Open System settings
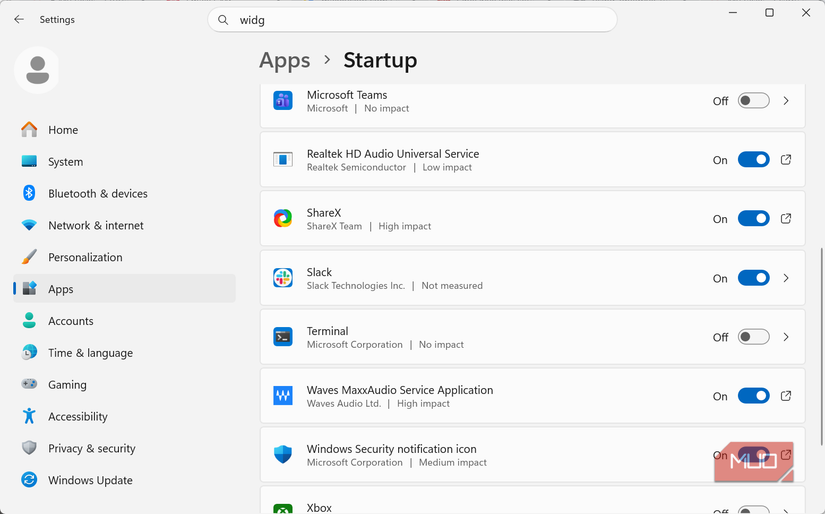Screen dimensions: 825x514 point(125,162)
